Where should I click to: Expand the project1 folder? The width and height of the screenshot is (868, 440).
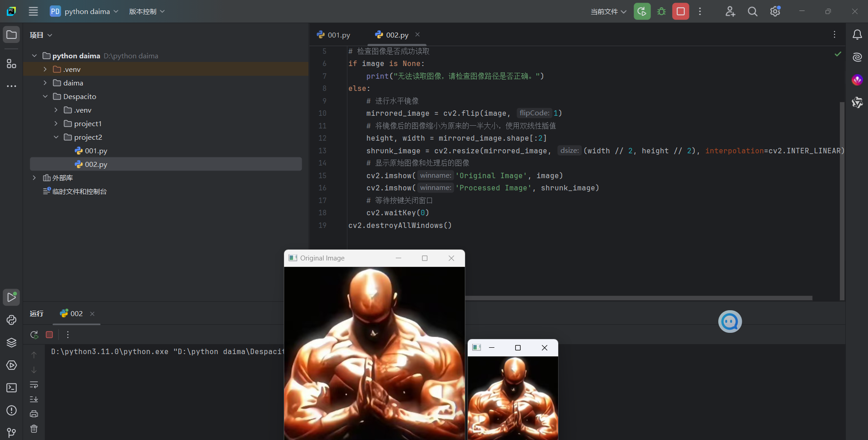pyautogui.click(x=56, y=123)
